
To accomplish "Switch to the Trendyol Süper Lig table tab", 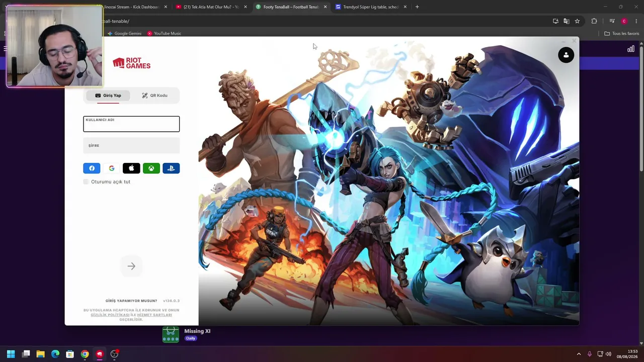I will pyautogui.click(x=371, y=7).
